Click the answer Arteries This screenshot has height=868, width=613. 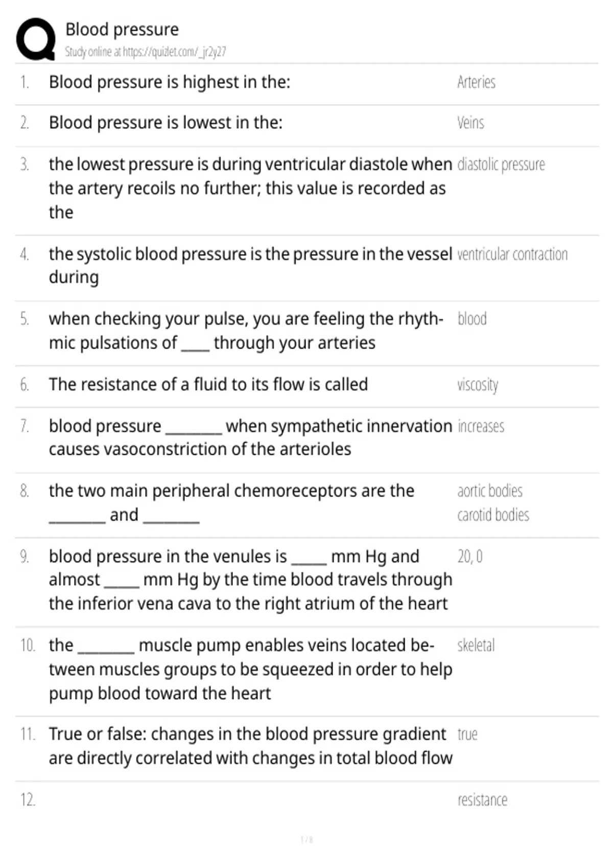pos(476,82)
